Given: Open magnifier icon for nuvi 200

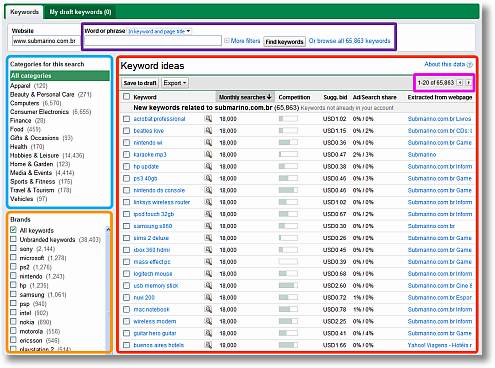Looking at the screenshot, I should pyautogui.click(x=208, y=297).
